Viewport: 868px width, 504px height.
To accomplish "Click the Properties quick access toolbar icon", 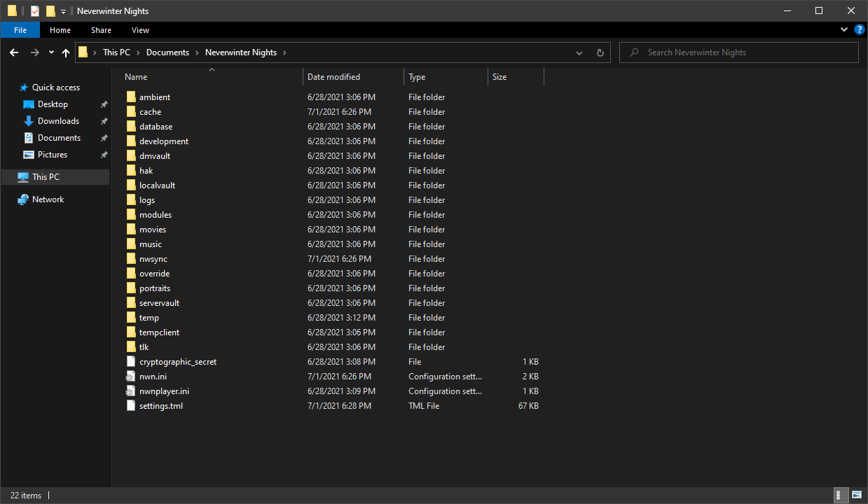I will coord(35,11).
